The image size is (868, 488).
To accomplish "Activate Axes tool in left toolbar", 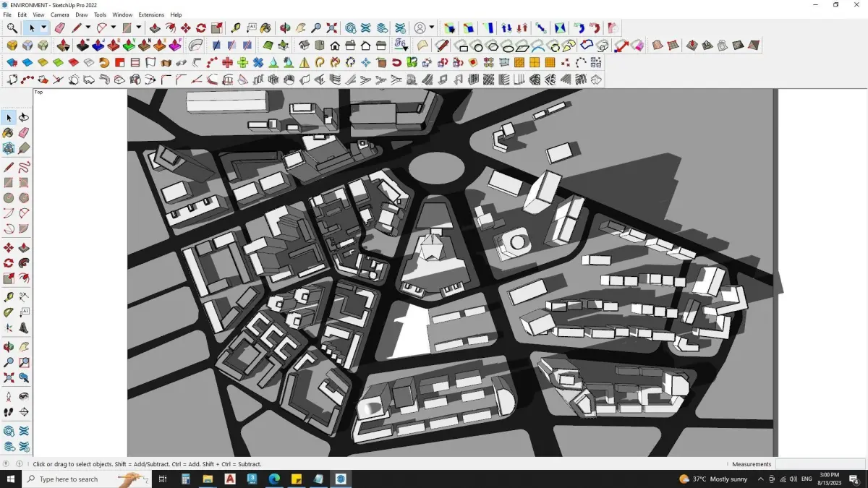I will click(x=9, y=327).
